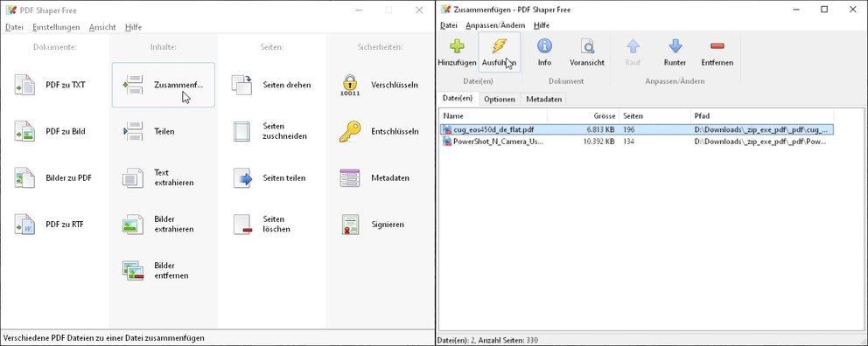868x346 pixels.
Task: Click the 134 pages cell
Action: coord(628,142)
